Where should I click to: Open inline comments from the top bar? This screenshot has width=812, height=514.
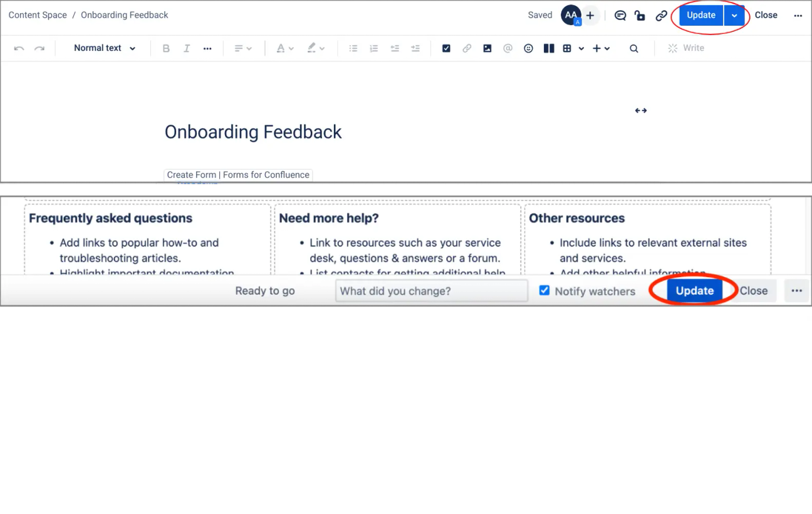(620, 15)
